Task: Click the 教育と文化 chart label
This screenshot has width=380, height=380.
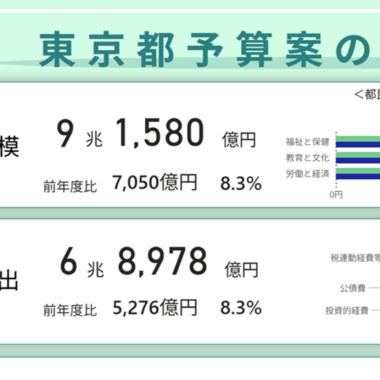Action: point(307,158)
